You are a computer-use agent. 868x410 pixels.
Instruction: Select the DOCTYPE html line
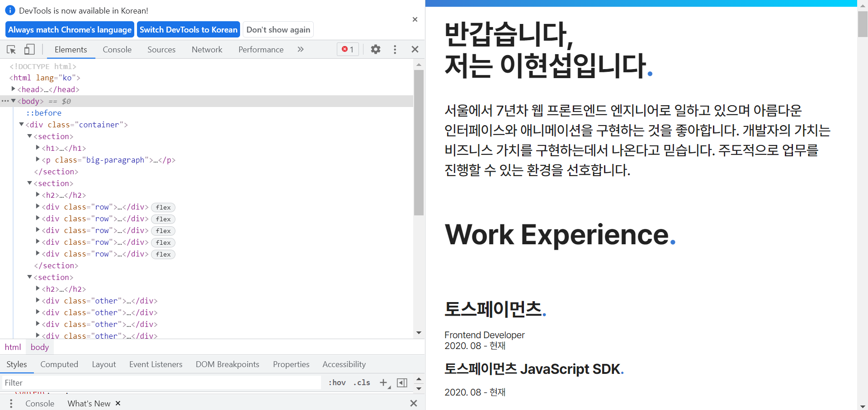(x=43, y=66)
